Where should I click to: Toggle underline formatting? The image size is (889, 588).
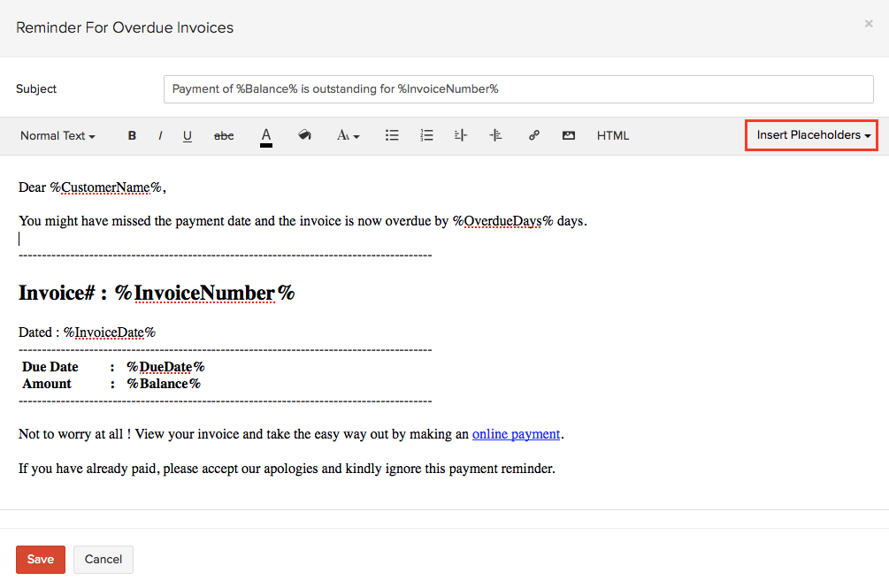[x=187, y=135]
